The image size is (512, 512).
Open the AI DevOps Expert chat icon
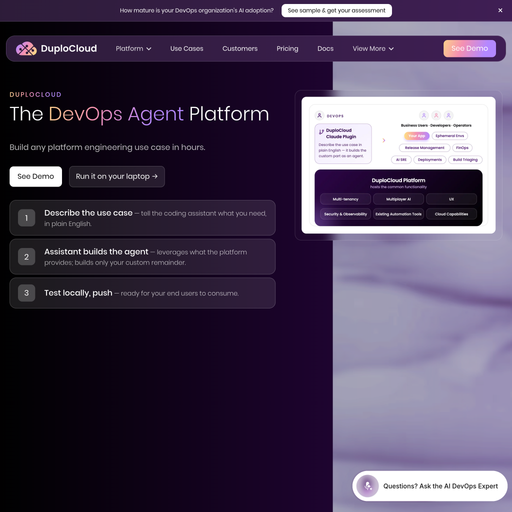[x=367, y=486]
